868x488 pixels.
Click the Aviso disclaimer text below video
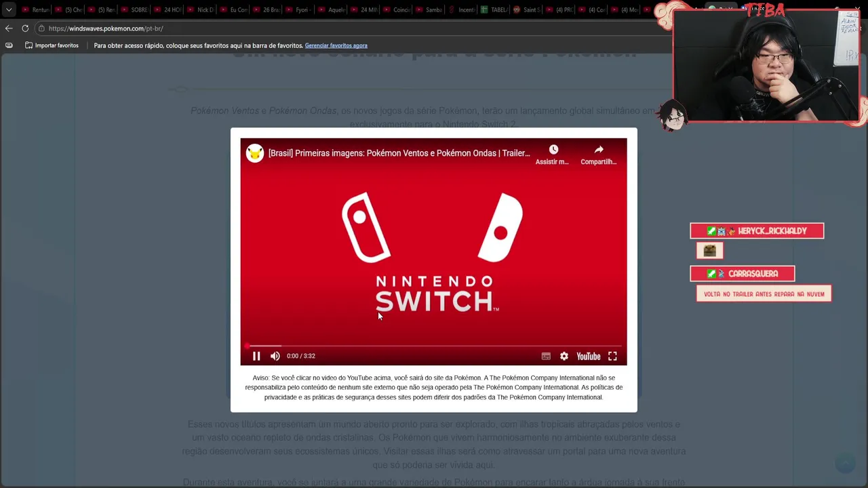[x=434, y=388]
